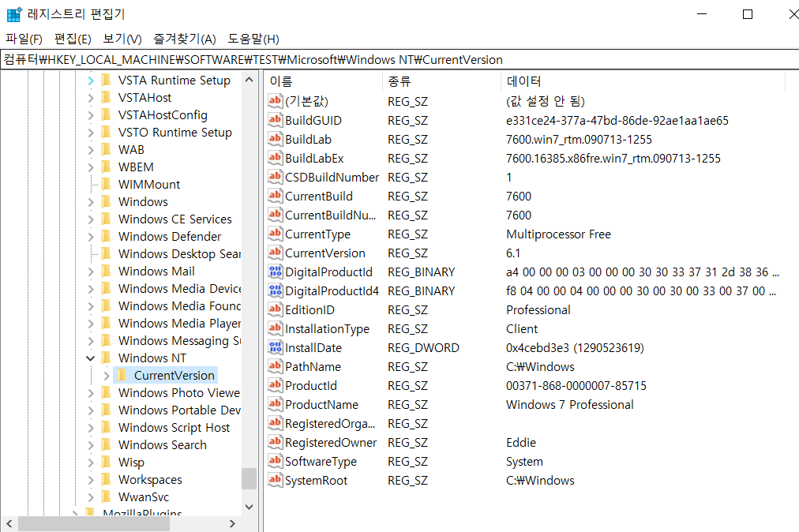Screen dimensions: 799x532
Task: Open the 도움말(H) menu
Action: [x=253, y=39]
